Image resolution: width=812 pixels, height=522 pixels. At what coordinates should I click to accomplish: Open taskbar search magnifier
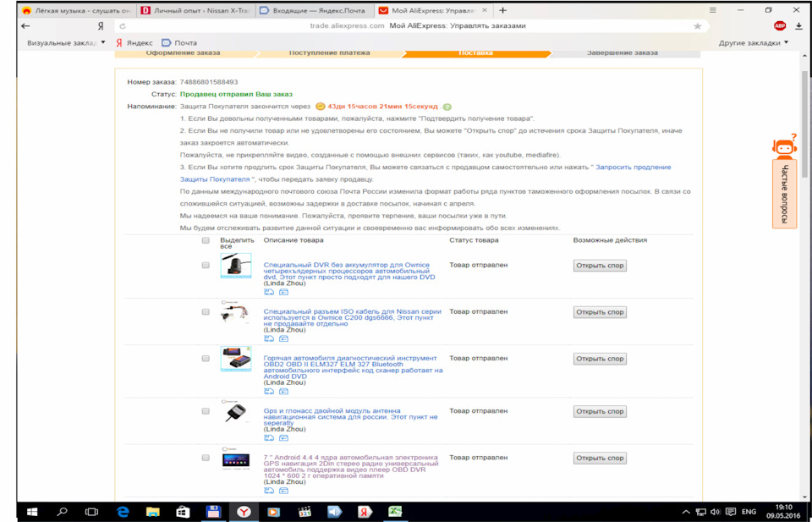(x=62, y=512)
